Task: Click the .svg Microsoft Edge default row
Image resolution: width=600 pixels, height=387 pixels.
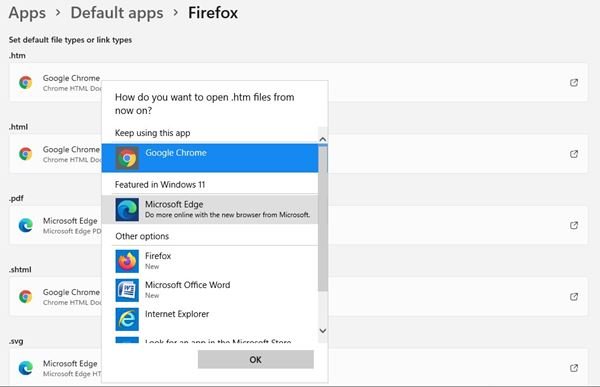Action: coord(298,367)
